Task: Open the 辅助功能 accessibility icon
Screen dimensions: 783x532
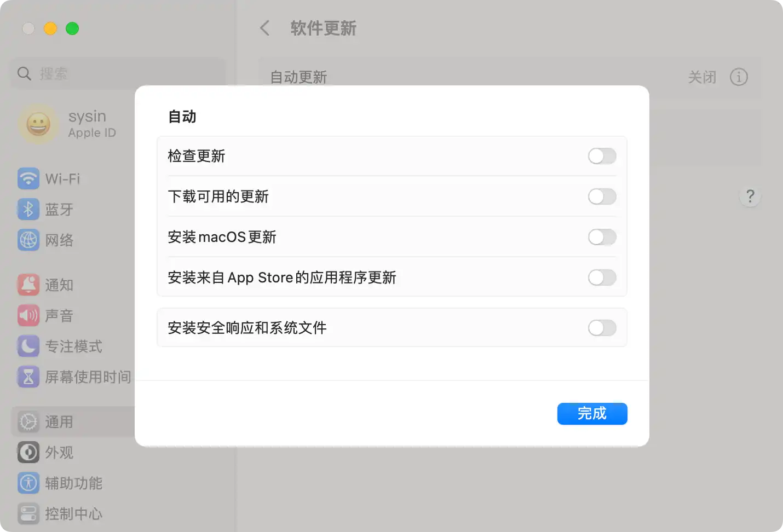Action: [x=28, y=483]
